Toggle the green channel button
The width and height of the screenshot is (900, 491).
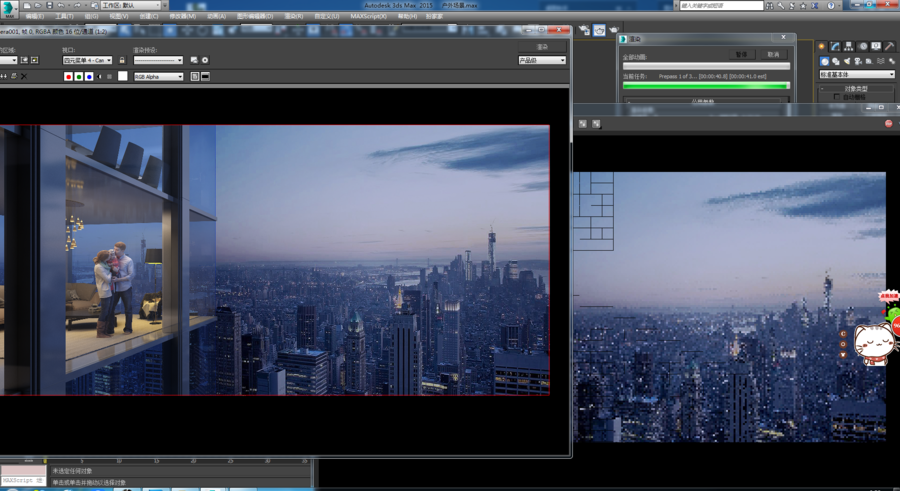click(79, 76)
